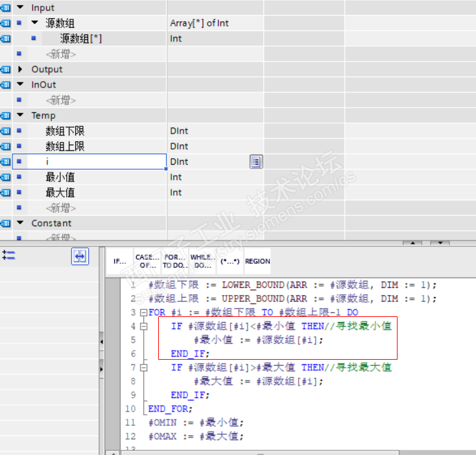
Task: Open data type picker for variable i
Action: coord(256,161)
